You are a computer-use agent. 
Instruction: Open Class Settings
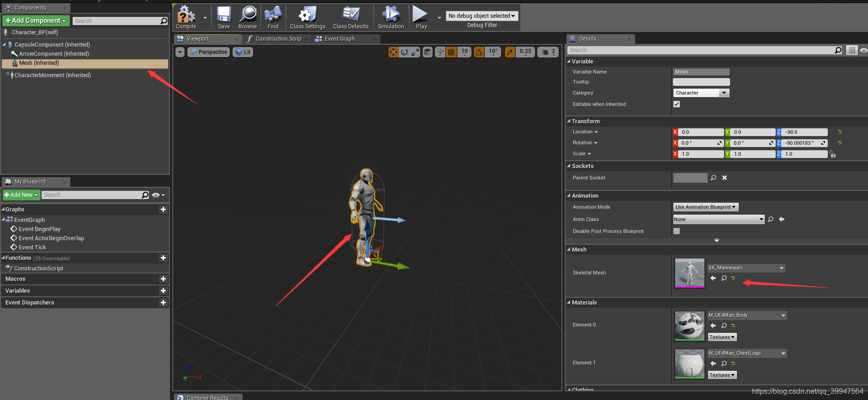(x=307, y=18)
